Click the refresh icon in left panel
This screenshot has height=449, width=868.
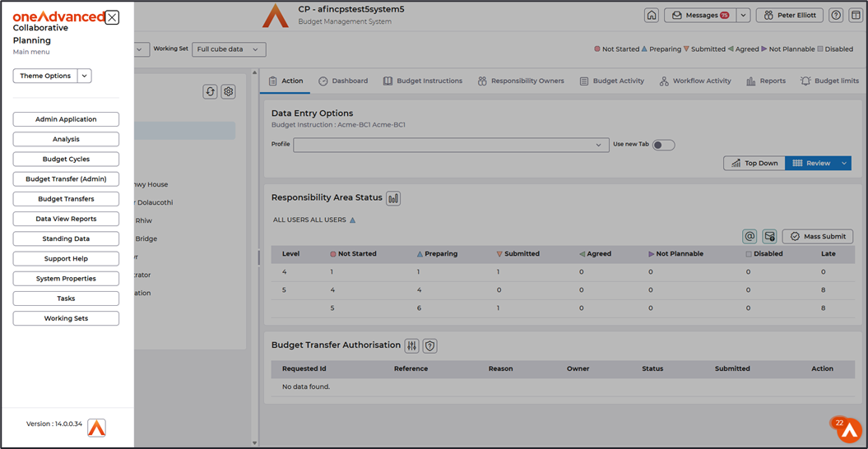pos(210,92)
